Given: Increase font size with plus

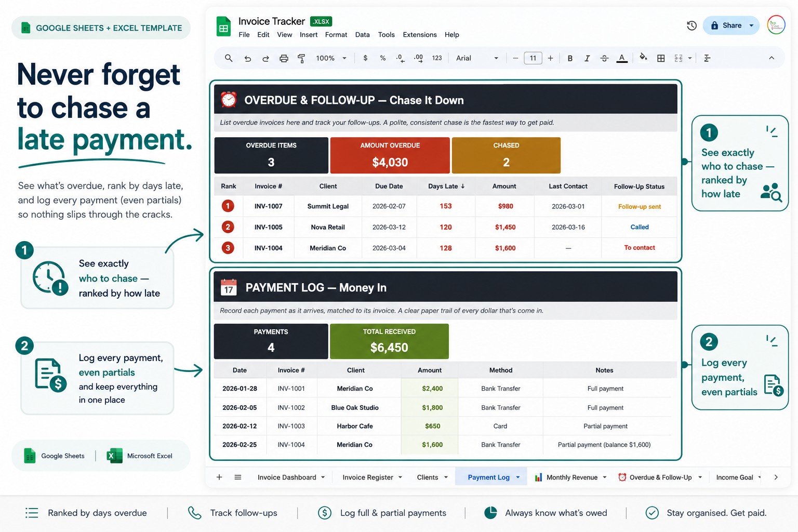Looking at the screenshot, I should 550,58.
